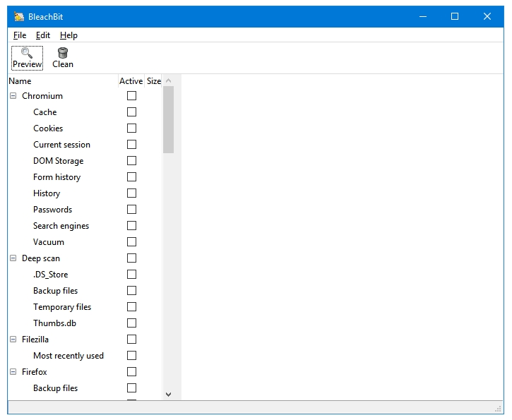The width and height of the screenshot is (512, 420).
Task: Click the scroll down arrow in cleaner list
Action: click(169, 395)
